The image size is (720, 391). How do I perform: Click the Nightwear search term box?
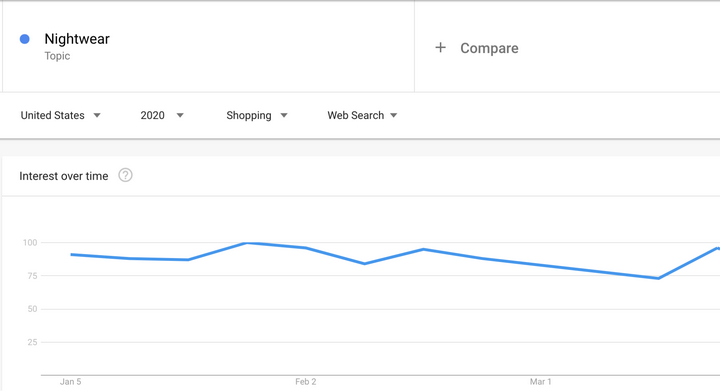pos(208,46)
